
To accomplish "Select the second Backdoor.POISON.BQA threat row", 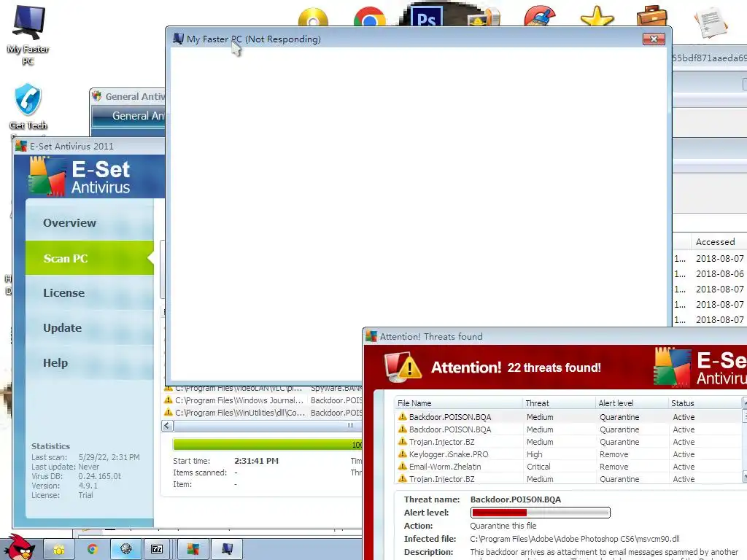I will [x=568, y=429].
